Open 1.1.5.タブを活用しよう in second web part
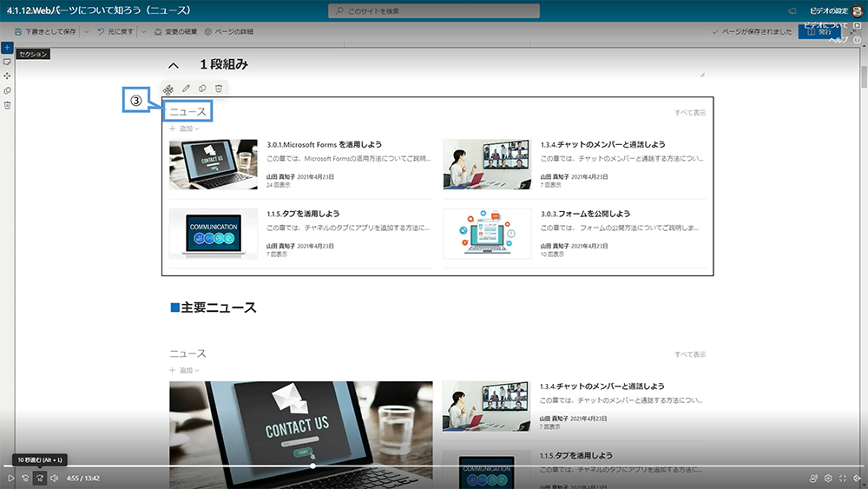 tap(575, 456)
